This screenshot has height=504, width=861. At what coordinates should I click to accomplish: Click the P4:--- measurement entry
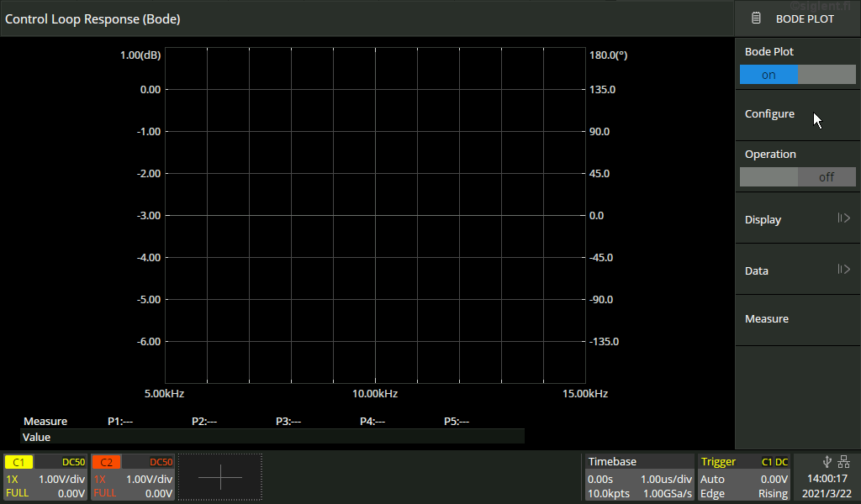pos(372,421)
